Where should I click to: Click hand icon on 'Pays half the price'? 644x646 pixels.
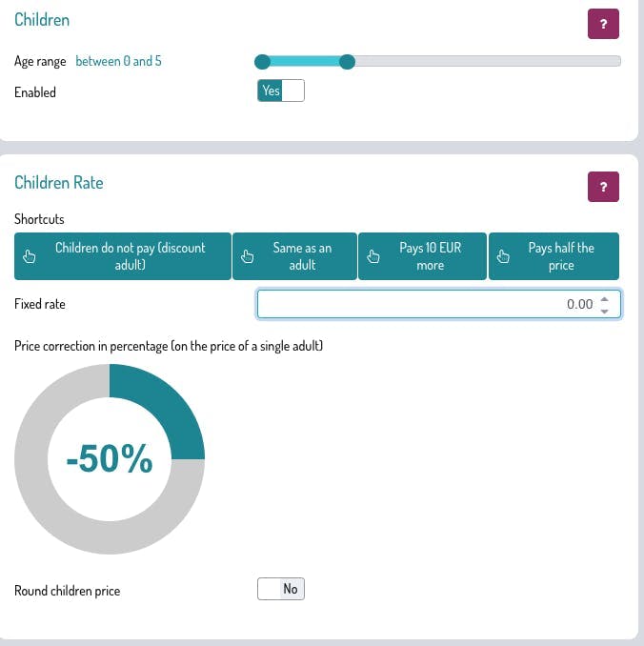503,256
